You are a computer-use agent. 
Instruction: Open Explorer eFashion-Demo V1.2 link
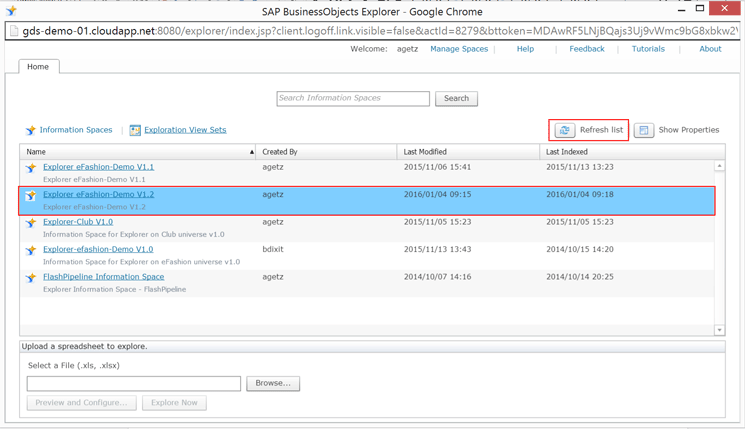tap(98, 194)
